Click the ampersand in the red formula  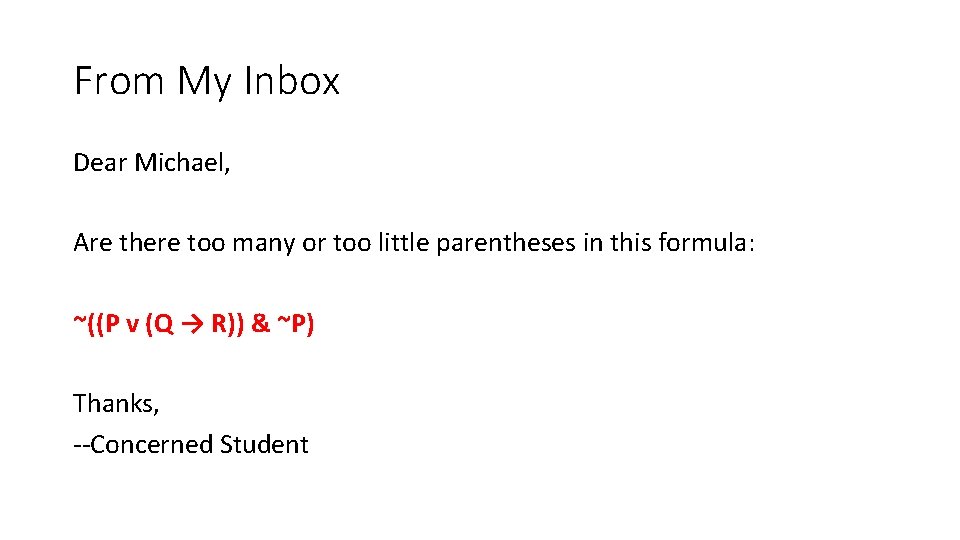point(260,325)
